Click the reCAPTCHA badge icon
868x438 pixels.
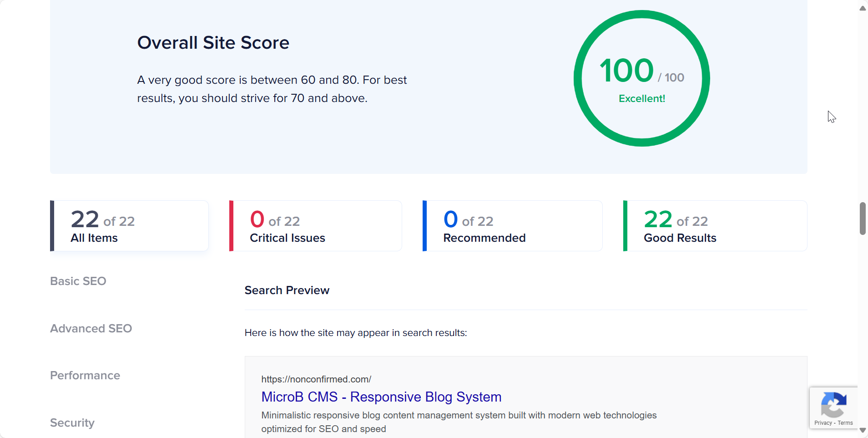(x=833, y=405)
